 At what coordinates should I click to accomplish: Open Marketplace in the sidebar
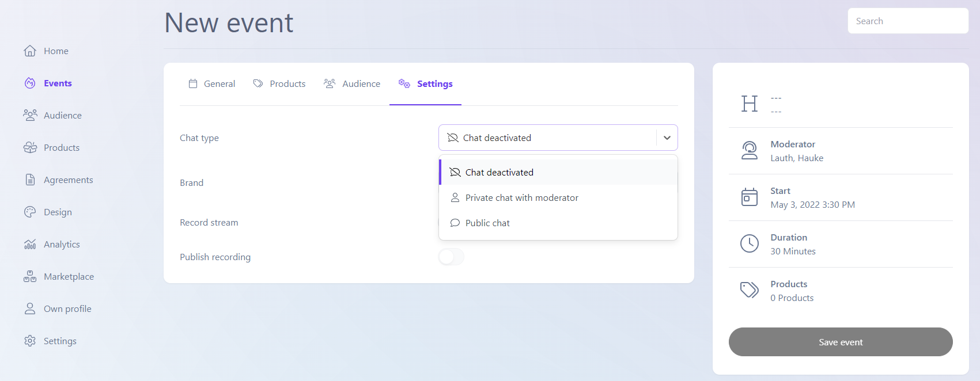(69, 276)
